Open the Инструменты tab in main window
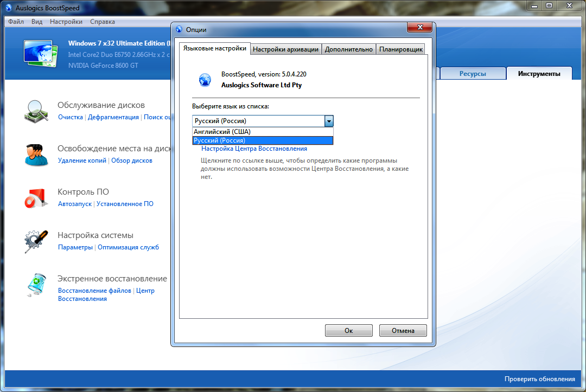 (x=539, y=74)
